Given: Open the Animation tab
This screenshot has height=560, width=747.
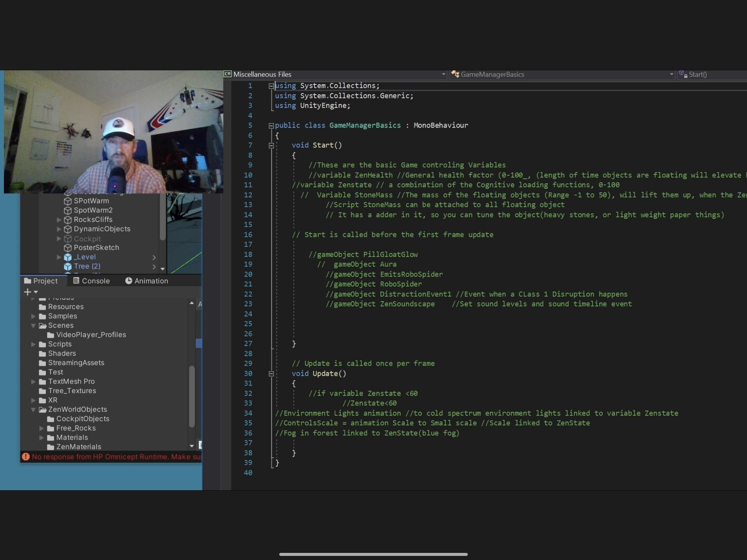Looking at the screenshot, I should (x=147, y=281).
